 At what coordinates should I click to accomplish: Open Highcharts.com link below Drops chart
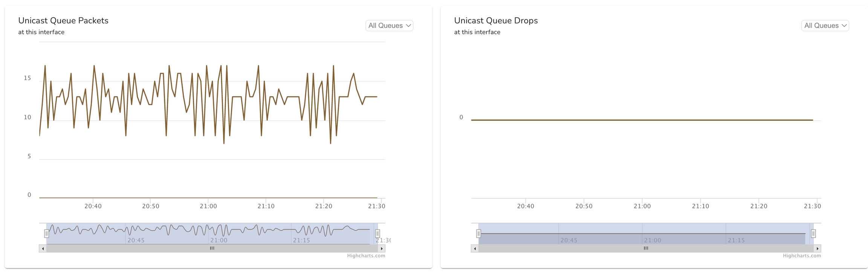802,256
